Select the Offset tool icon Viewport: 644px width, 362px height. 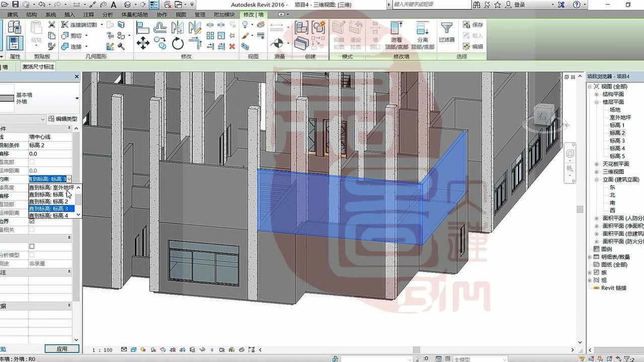[160, 28]
